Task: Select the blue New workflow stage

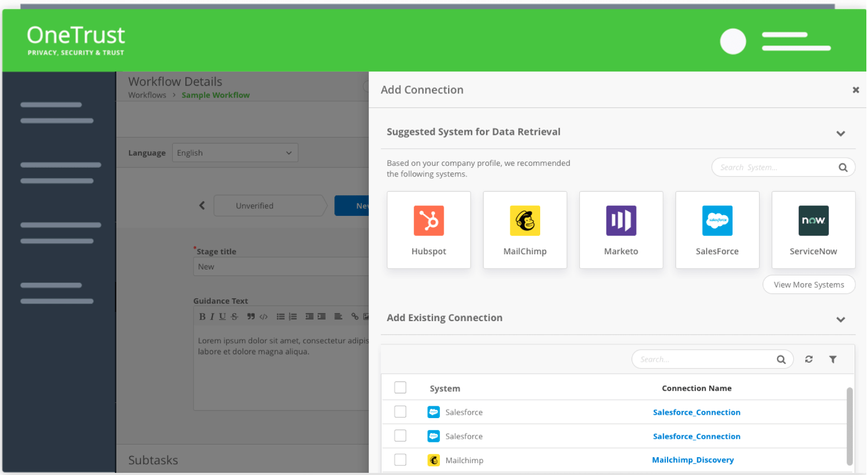Action: (352, 206)
